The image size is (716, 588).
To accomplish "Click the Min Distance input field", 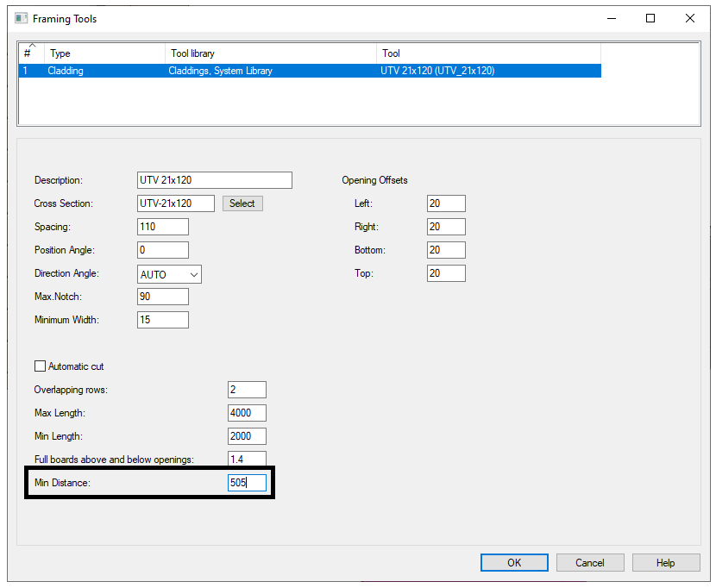I will click(247, 483).
